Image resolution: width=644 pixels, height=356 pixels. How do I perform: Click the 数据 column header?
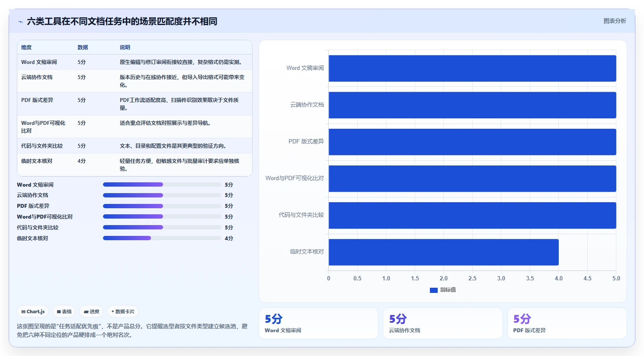pyautogui.click(x=83, y=48)
